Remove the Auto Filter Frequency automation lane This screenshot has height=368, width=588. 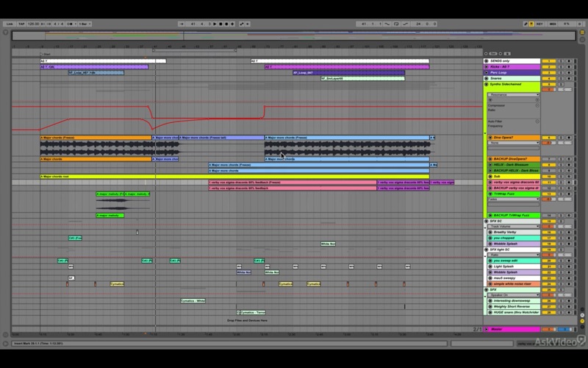point(537,121)
